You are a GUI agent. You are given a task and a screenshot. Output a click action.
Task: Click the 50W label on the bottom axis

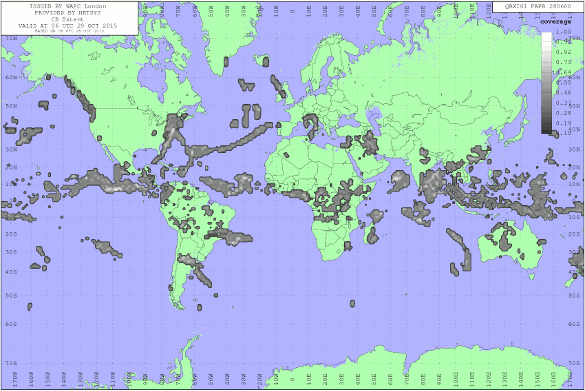coord(211,378)
